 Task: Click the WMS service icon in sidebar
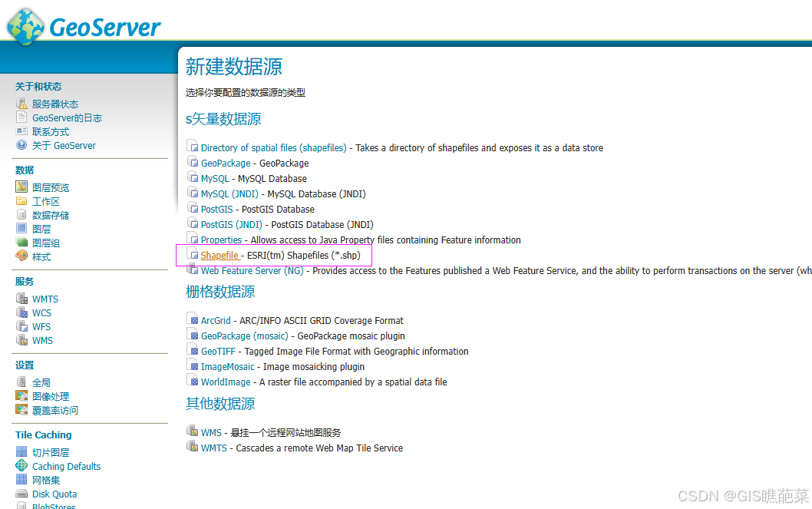coord(21,340)
